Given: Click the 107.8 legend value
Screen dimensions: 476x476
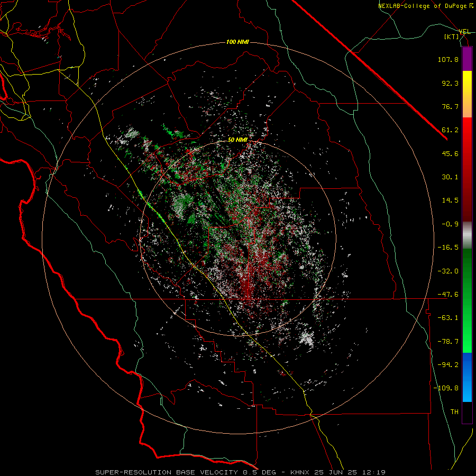Looking at the screenshot, I should coord(448,59).
